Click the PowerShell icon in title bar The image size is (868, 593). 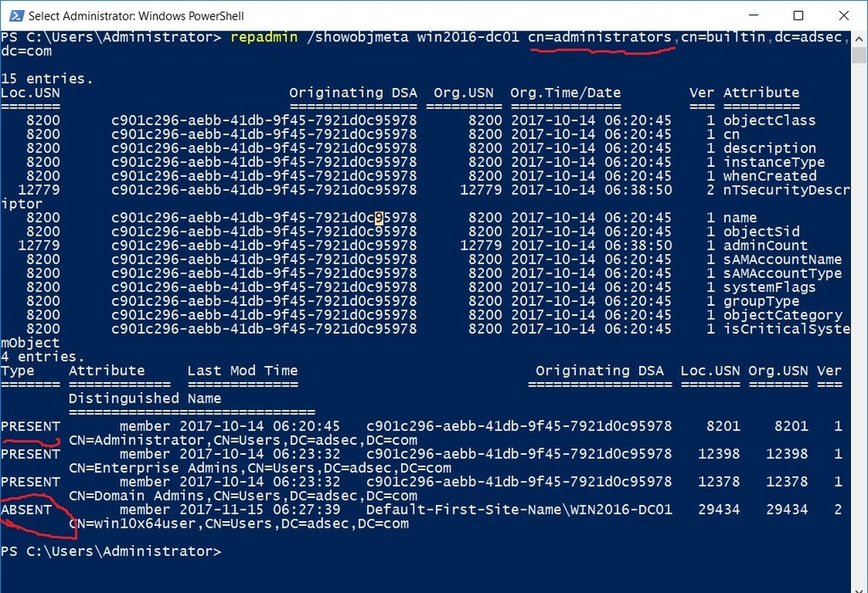(x=15, y=15)
